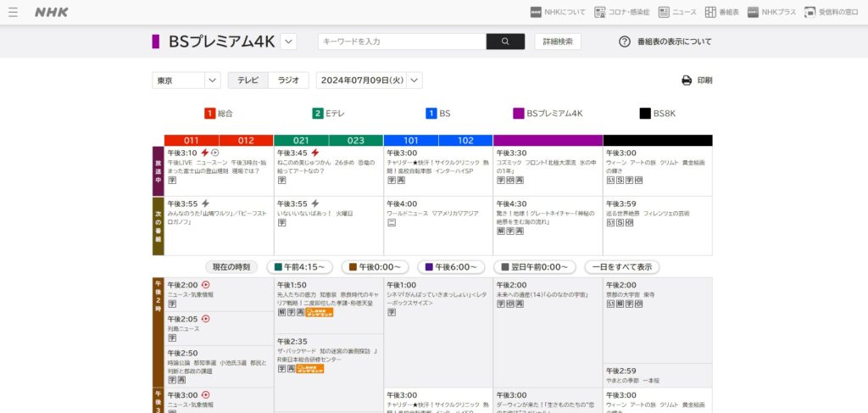
Task: Open 番組表 in the top bar
Action: pyautogui.click(x=722, y=12)
